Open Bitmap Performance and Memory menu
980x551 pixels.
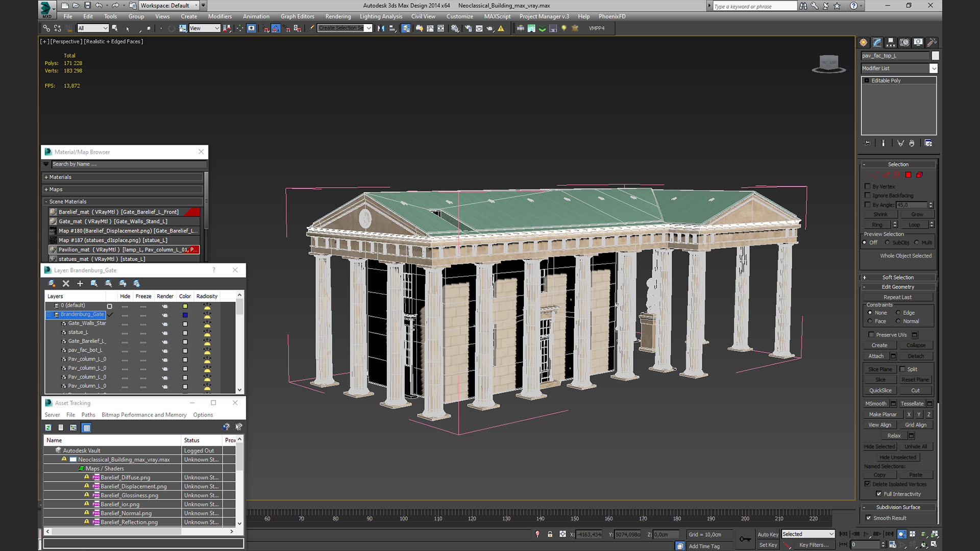144,415
